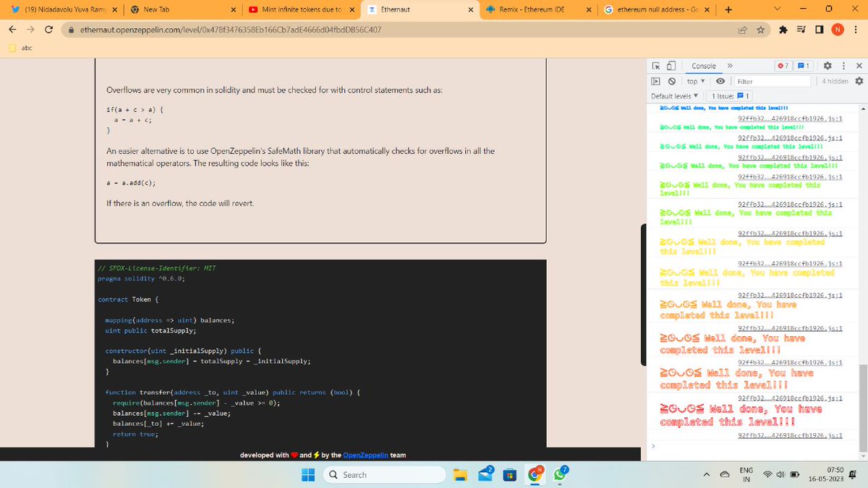The image size is (868, 488).
Task: Click the red error count badge showing 7
Action: pyautogui.click(x=783, y=66)
